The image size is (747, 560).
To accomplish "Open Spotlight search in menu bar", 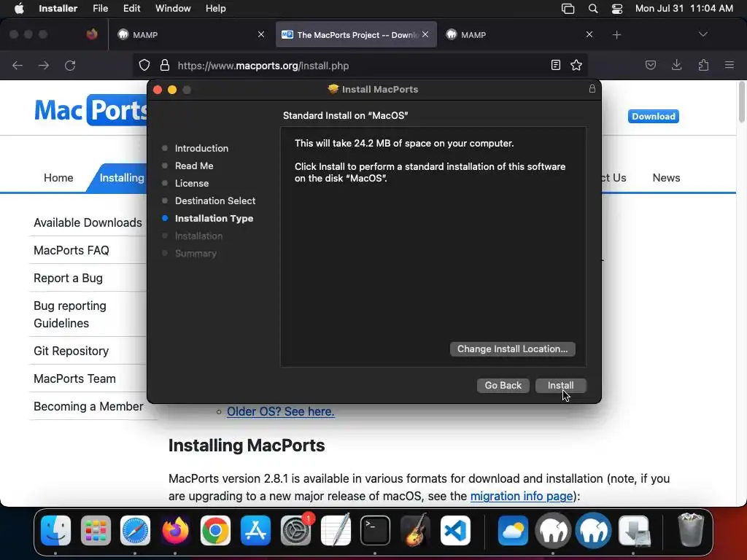I will click(592, 9).
